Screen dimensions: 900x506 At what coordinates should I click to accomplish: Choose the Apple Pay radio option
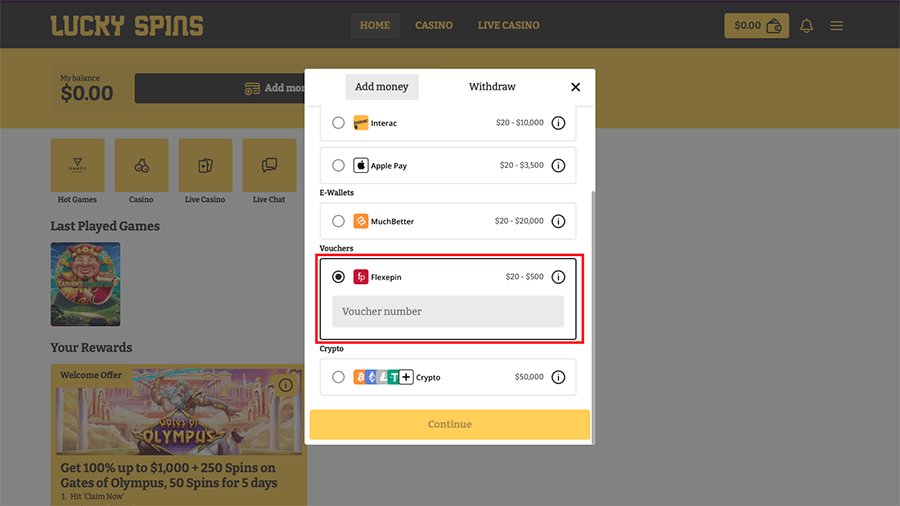pos(338,165)
